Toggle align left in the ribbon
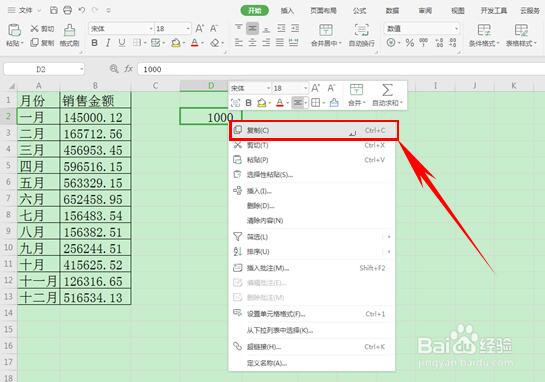Image resolution: width=545 pixels, height=382 pixels. click(238, 43)
